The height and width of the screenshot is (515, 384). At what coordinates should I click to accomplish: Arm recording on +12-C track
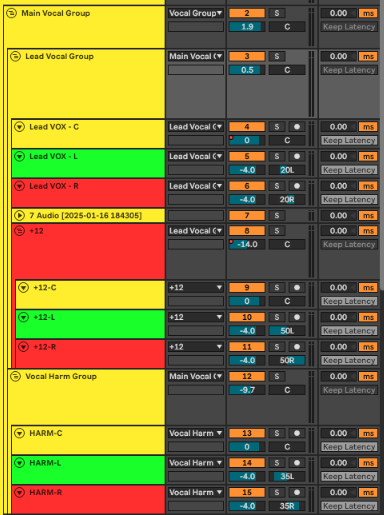click(x=297, y=288)
